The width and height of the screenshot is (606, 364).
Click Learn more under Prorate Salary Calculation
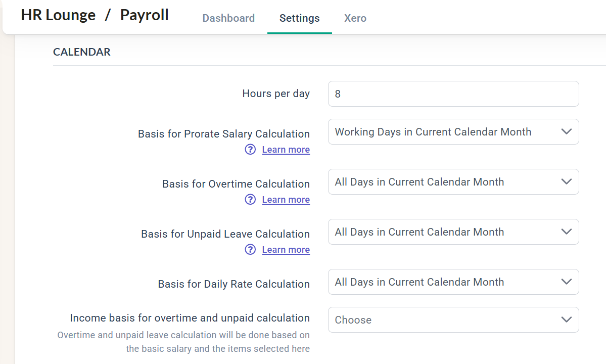pos(286,149)
